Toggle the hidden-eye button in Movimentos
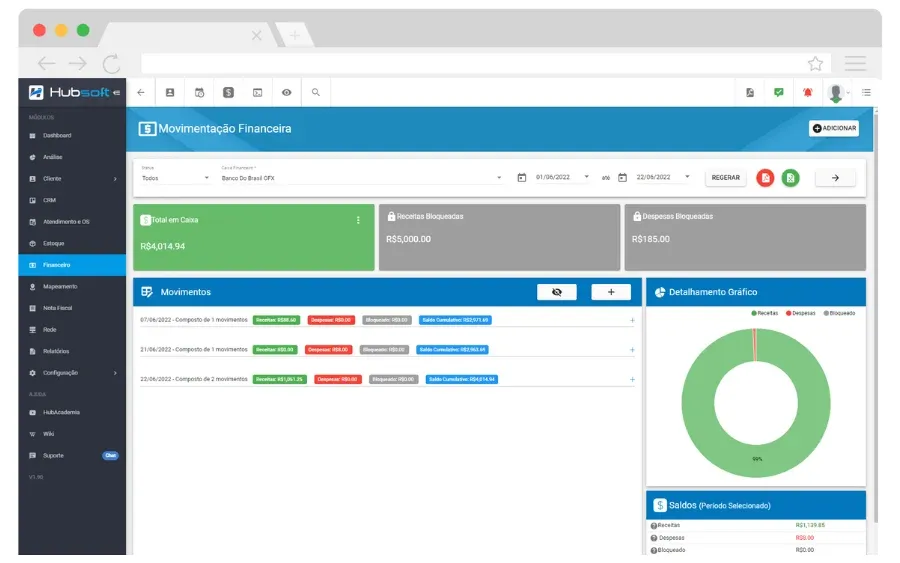Image resolution: width=900 pixels, height=563 pixels. pos(557,292)
